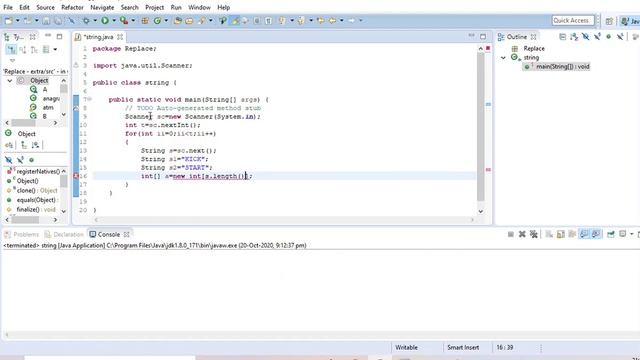Click the Open Type icon
640x360 pixels.
[x=177, y=20]
